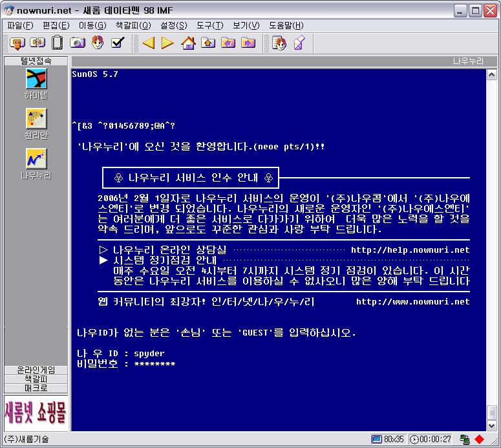501x448 pixels.
Task: Click the folder up-arrow icon
Action: tap(208, 43)
